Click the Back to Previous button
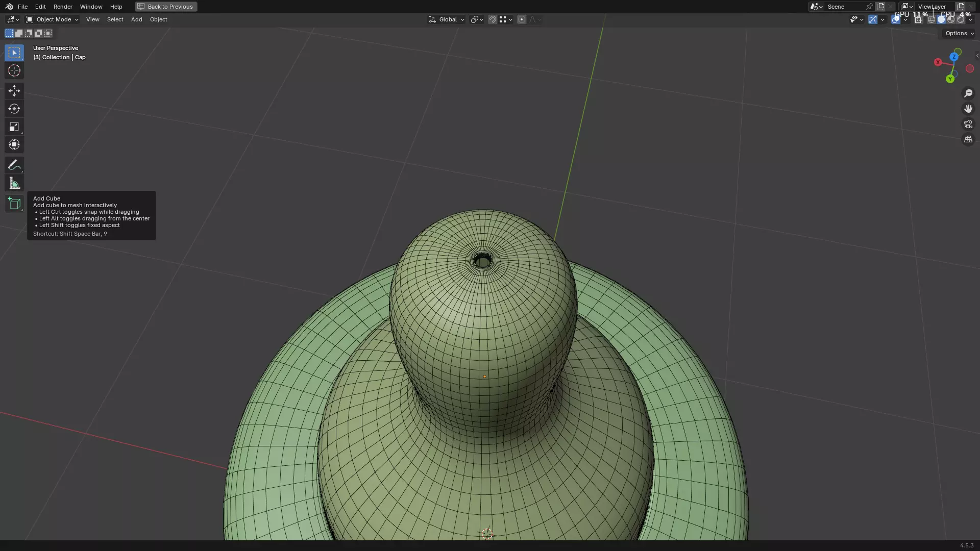Image resolution: width=980 pixels, height=551 pixels. (x=166, y=7)
